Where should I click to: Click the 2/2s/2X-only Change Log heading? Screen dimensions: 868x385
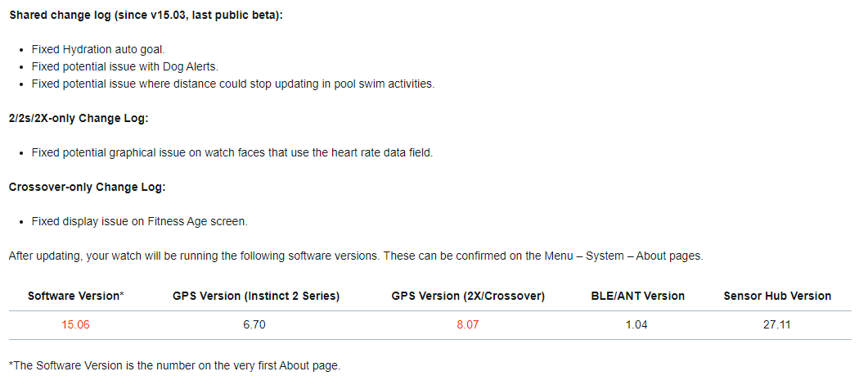(79, 118)
